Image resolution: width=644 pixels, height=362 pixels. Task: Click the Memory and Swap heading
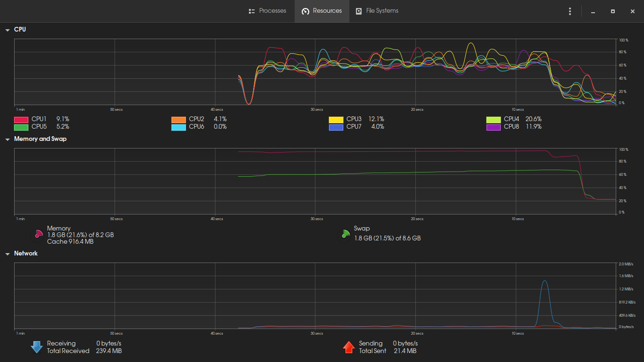pos(40,139)
